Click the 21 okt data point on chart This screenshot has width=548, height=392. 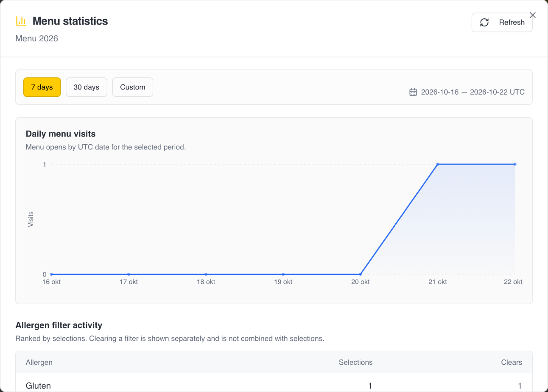click(x=438, y=164)
